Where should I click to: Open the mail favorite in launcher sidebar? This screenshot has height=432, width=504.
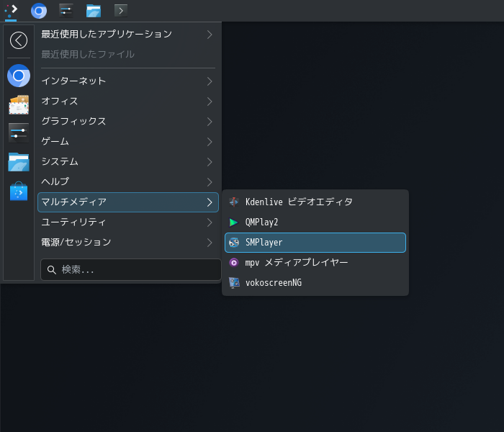(19, 104)
